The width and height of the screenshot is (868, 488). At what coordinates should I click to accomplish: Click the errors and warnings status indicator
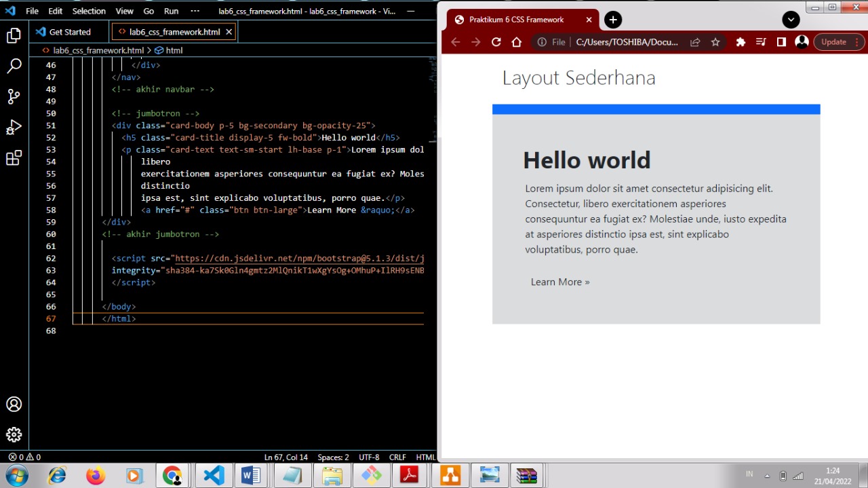(24, 457)
